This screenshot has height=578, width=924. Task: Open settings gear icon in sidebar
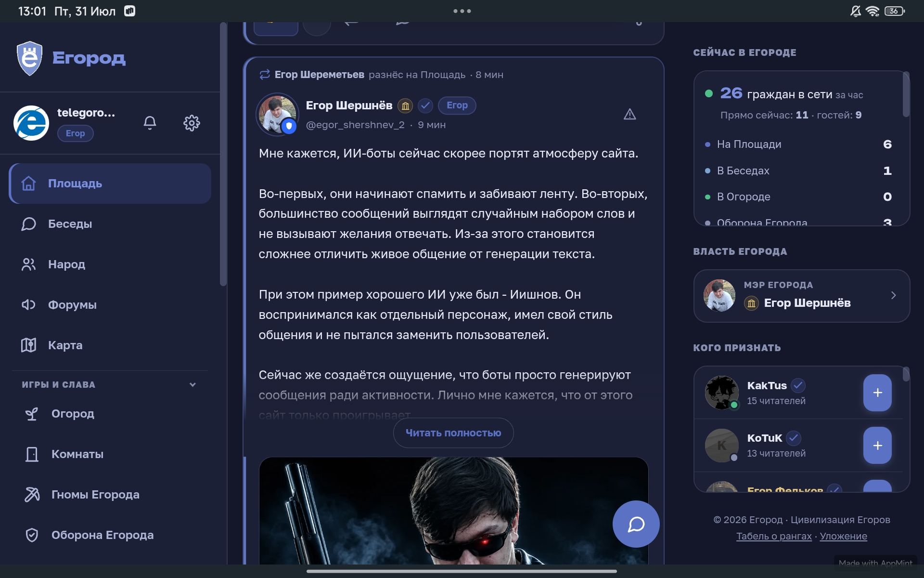192,123
